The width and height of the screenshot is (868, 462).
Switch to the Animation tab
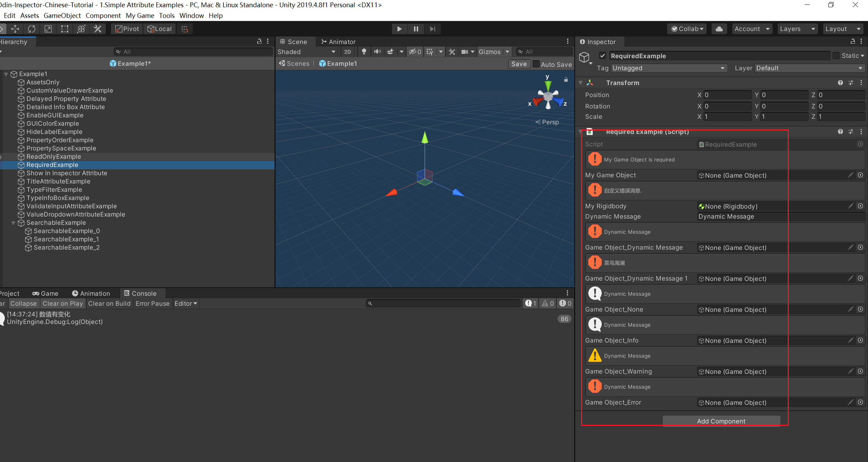tap(91, 293)
